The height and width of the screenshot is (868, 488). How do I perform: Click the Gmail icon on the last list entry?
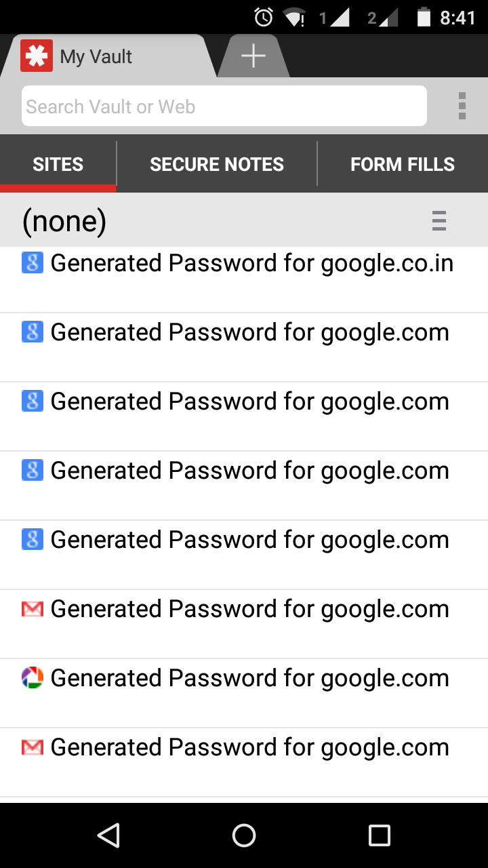32,747
